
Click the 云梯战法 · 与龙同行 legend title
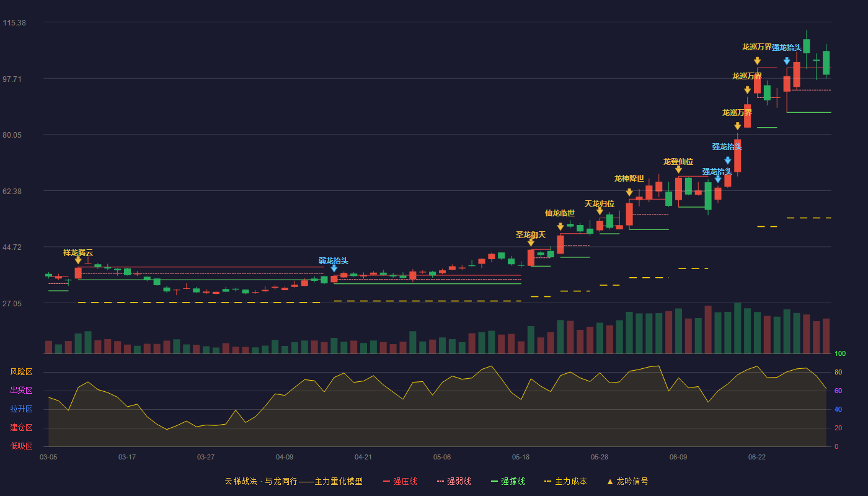(293, 481)
